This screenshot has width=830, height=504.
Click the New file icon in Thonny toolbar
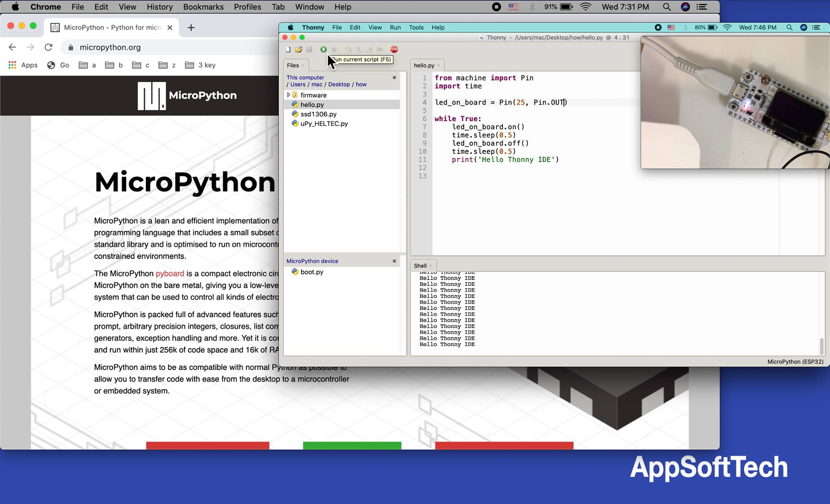pos(288,49)
